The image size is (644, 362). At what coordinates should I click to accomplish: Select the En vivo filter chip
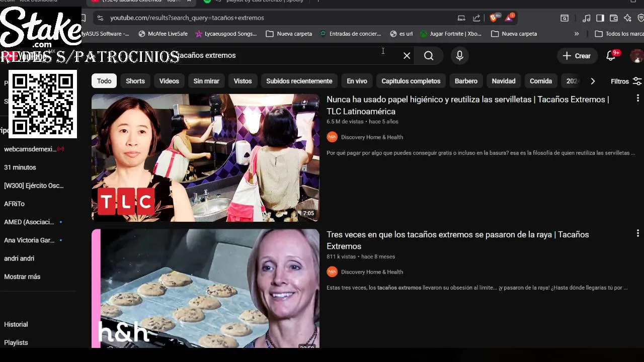357,81
